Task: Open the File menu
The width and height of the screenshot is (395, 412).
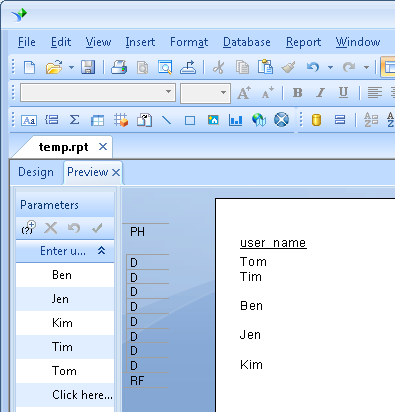Action: coord(27,42)
